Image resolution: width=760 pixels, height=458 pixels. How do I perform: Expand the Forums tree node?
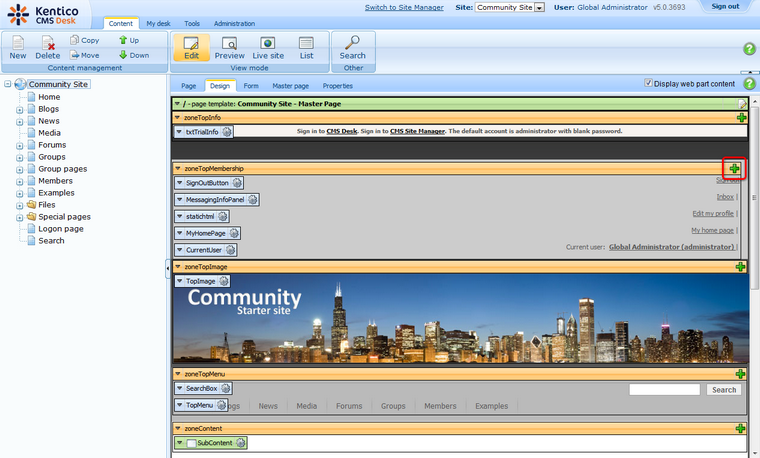(19, 145)
